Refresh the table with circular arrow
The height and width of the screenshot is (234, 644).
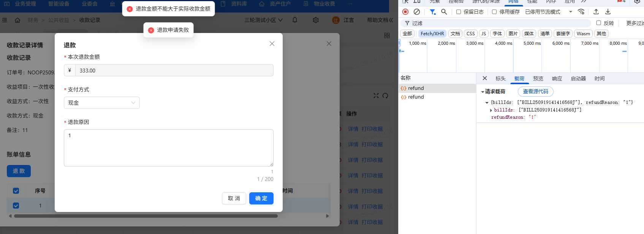(x=385, y=96)
